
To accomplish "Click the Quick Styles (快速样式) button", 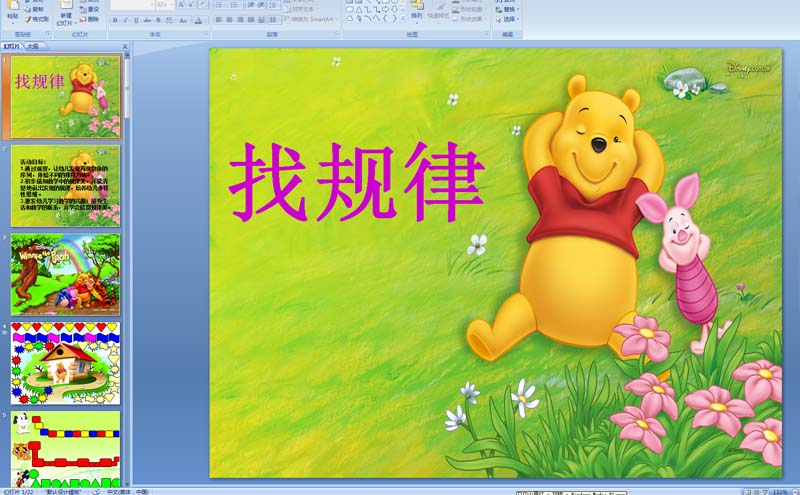I will [438, 11].
